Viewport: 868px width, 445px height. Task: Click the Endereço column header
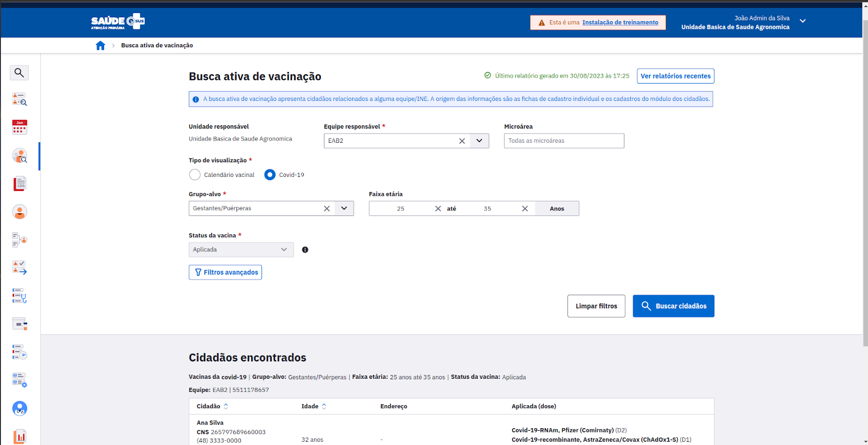pos(393,406)
